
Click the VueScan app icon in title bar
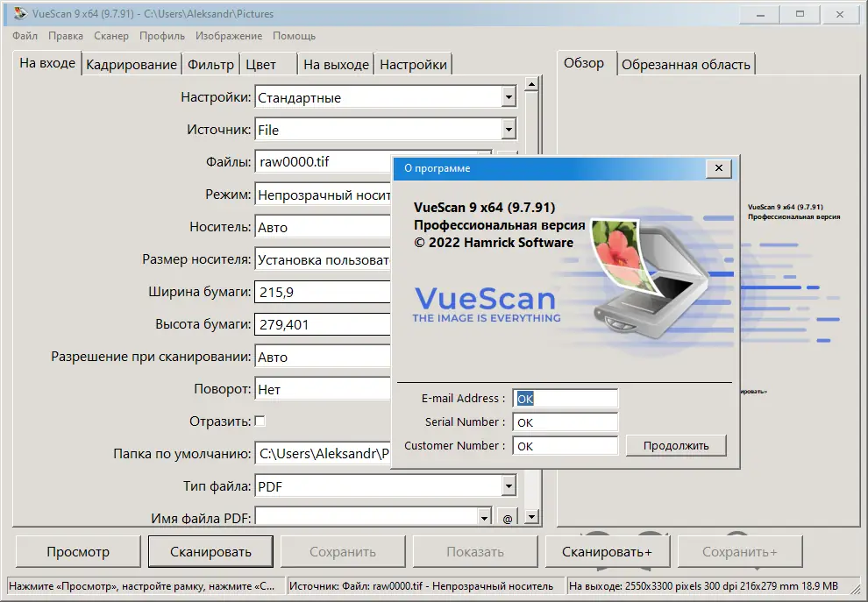tap(20, 13)
